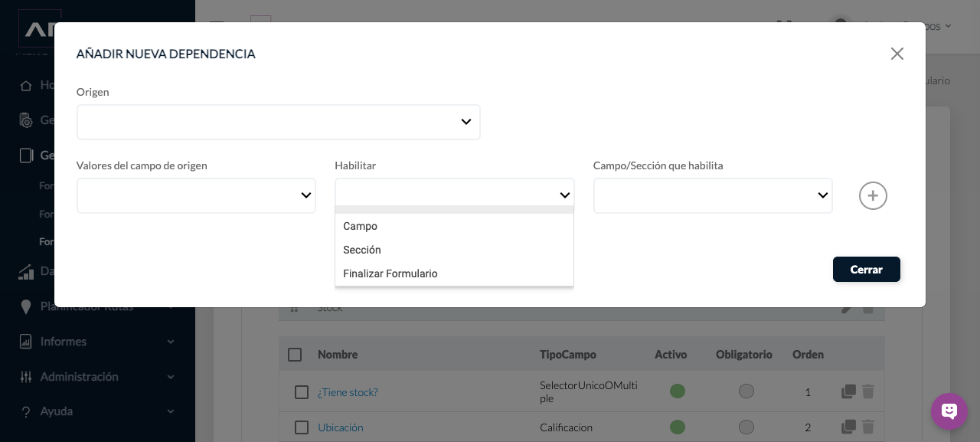Click the Informes report icon in the sidebar
980x442 pixels.
[x=26, y=342]
